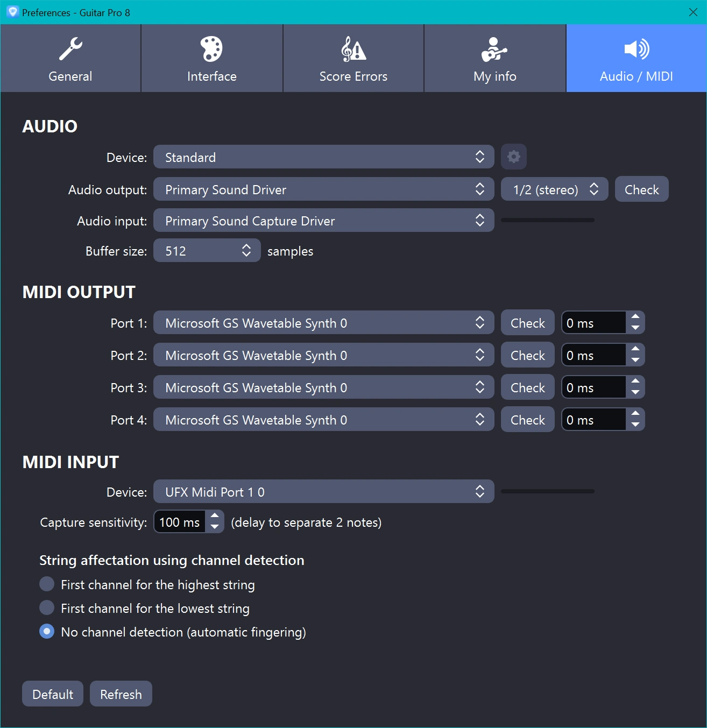Switch to the Audio / MIDI tab
707x728 pixels.
636,59
